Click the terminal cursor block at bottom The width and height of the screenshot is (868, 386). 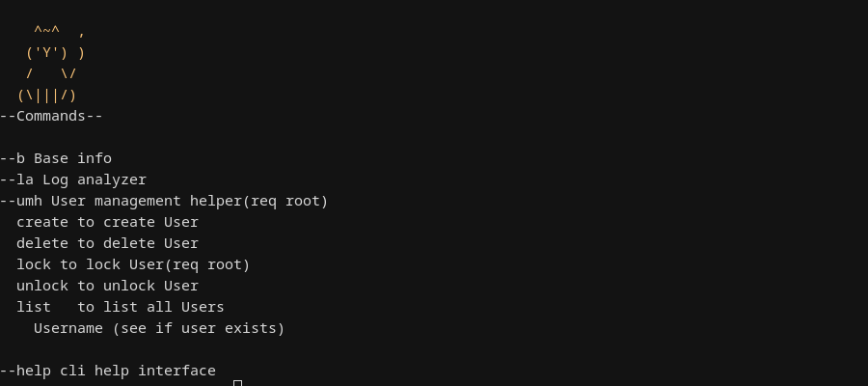237,383
